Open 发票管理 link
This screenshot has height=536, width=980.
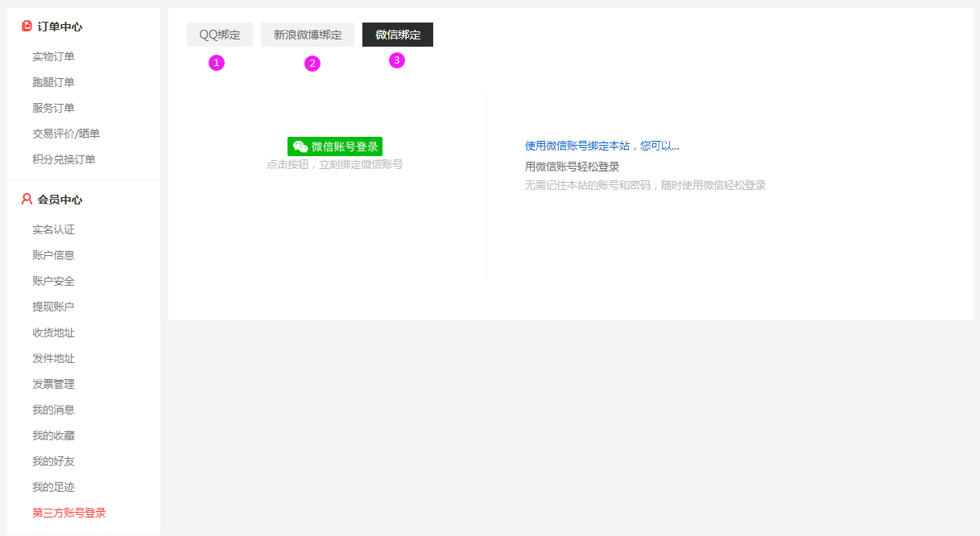[x=53, y=384]
